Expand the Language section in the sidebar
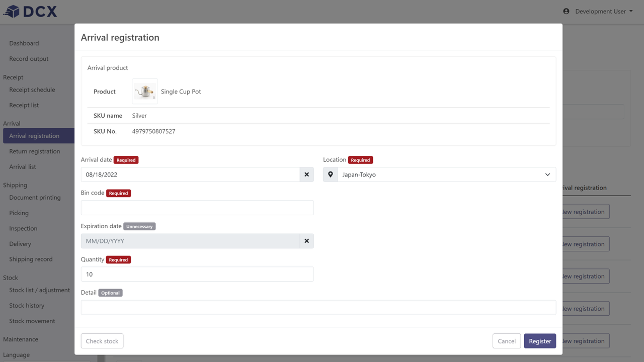This screenshot has height=362, width=644. pyautogui.click(x=17, y=354)
